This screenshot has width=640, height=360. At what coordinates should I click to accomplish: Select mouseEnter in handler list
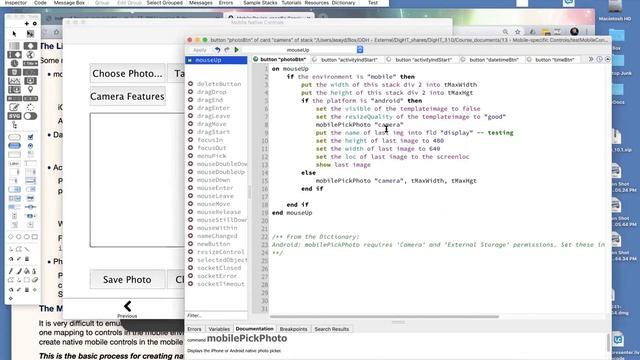215,188
